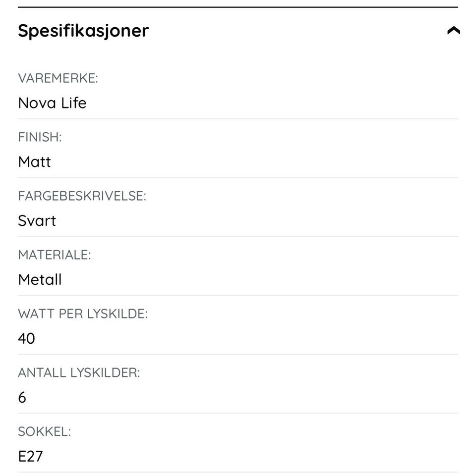The height and width of the screenshot is (476, 476).
Task: Select the FARGEBESKRIVELSE label
Action: (x=82, y=196)
